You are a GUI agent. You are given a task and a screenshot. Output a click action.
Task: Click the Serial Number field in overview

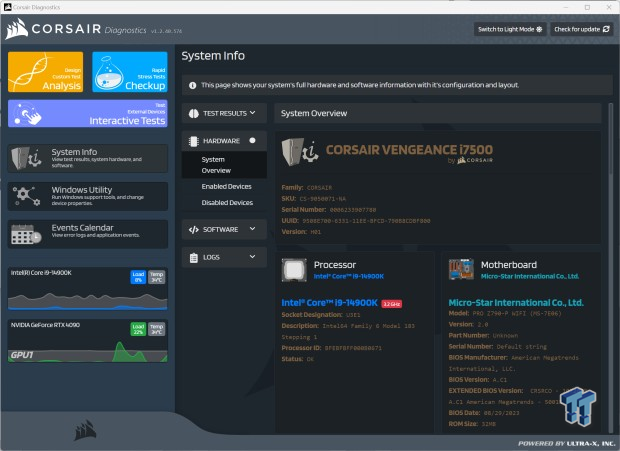(329, 210)
